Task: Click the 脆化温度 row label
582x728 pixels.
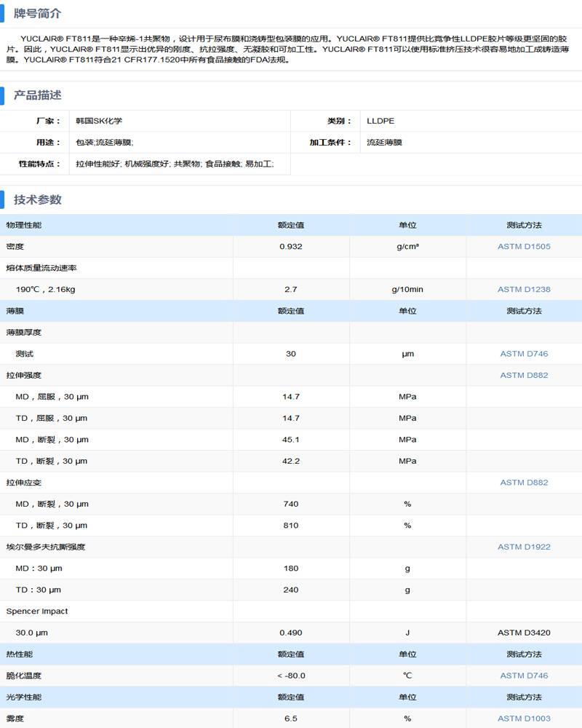Action: (x=24, y=676)
